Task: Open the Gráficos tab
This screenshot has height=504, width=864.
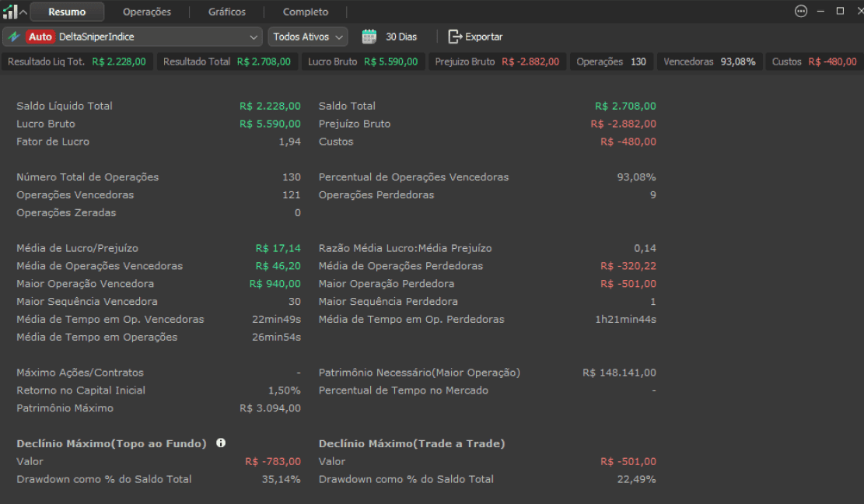Action: coord(227,12)
